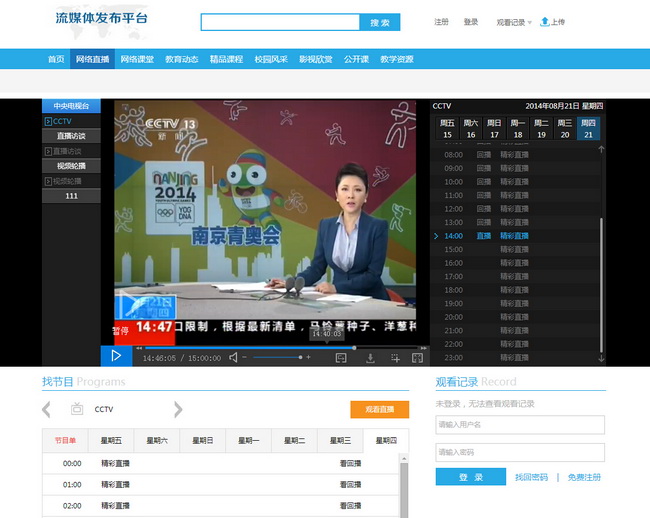The height and width of the screenshot is (518, 650).
Task: Click the volume slider knob
Action: point(301,357)
